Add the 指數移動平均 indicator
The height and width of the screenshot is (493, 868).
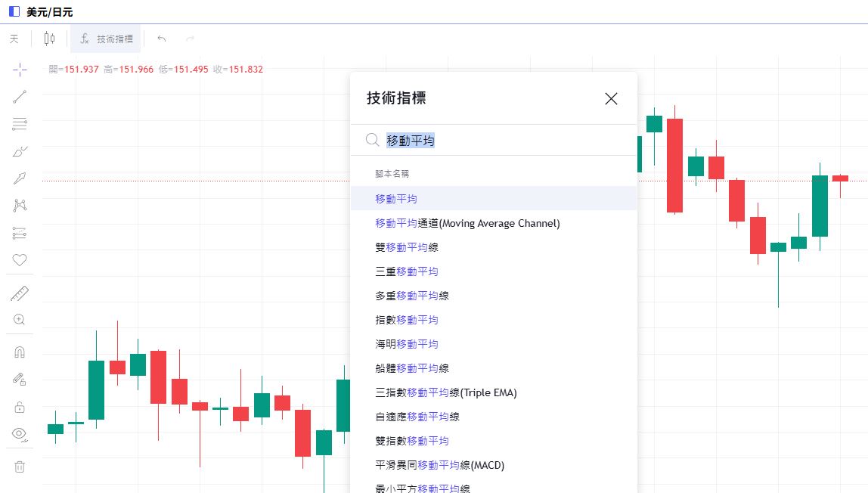tap(406, 320)
